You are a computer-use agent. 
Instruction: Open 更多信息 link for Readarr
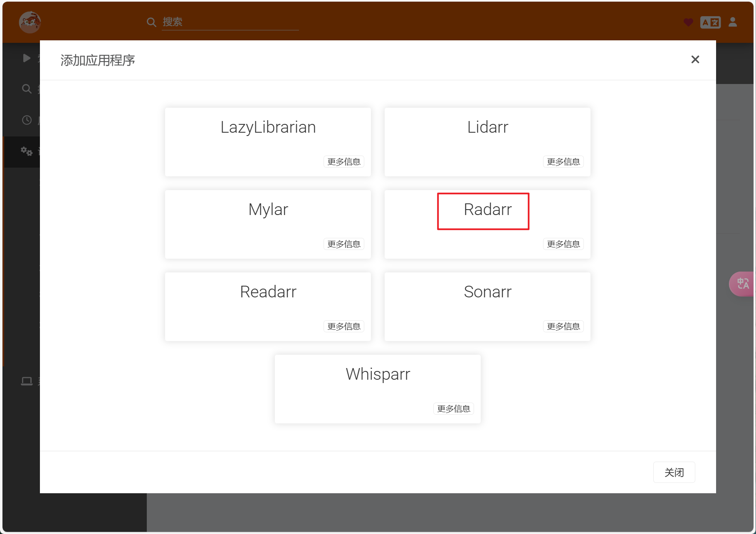click(x=344, y=326)
